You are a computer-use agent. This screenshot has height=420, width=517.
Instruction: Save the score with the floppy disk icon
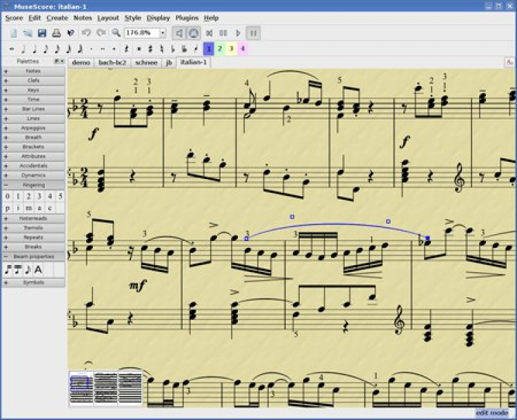coord(42,33)
